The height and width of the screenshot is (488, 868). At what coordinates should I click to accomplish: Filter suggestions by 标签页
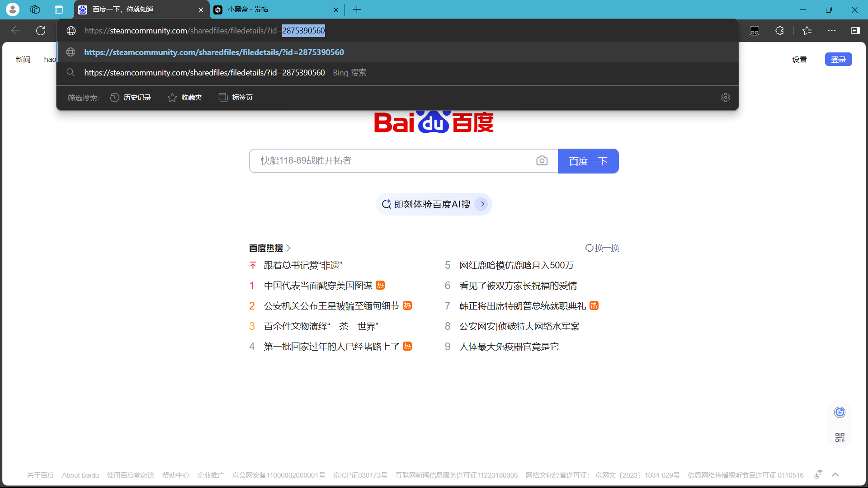(236, 98)
